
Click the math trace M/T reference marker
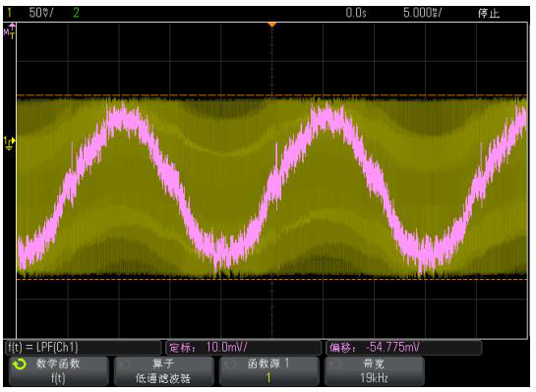(x=10, y=31)
